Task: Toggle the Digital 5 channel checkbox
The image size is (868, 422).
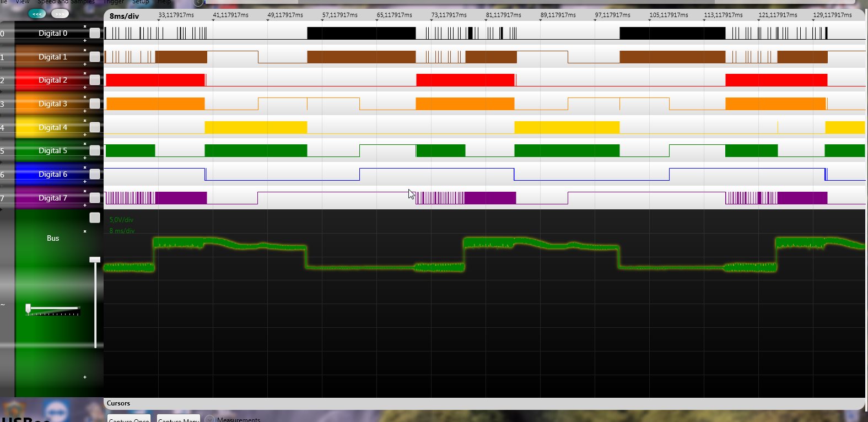Action: (x=95, y=150)
